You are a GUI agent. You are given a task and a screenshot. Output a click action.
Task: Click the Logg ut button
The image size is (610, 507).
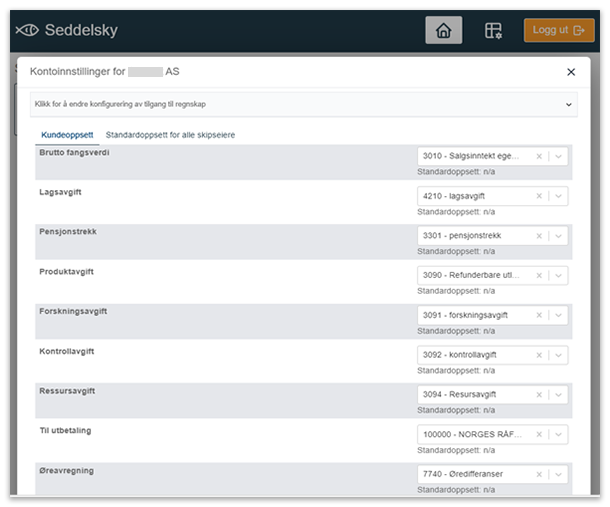tap(558, 30)
